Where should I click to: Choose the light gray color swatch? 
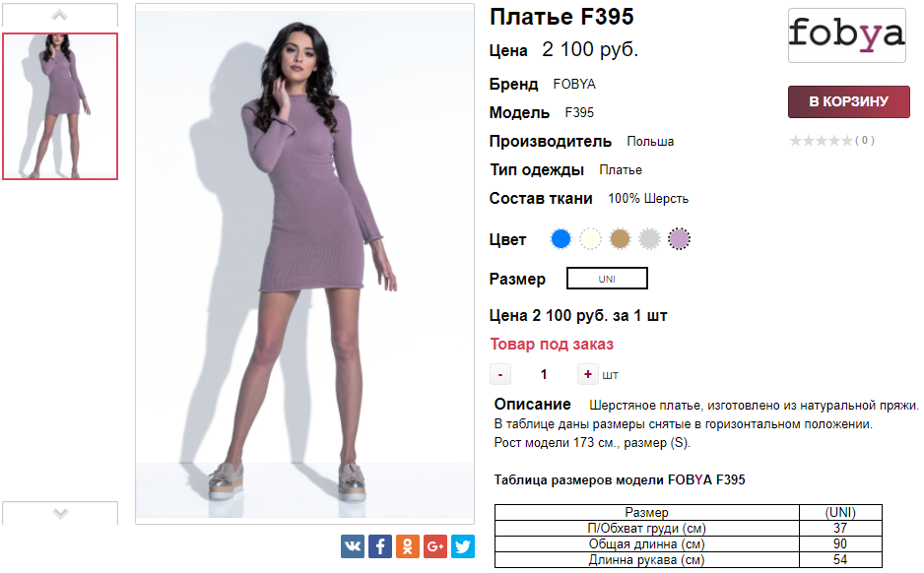coord(649,239)
